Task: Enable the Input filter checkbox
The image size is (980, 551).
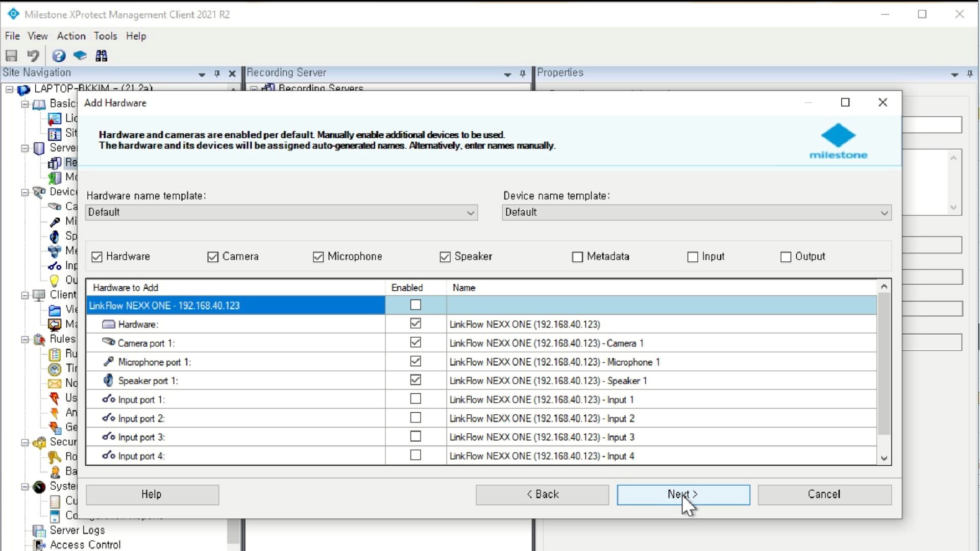Action: pyautogui.click(x=693, y=257)
